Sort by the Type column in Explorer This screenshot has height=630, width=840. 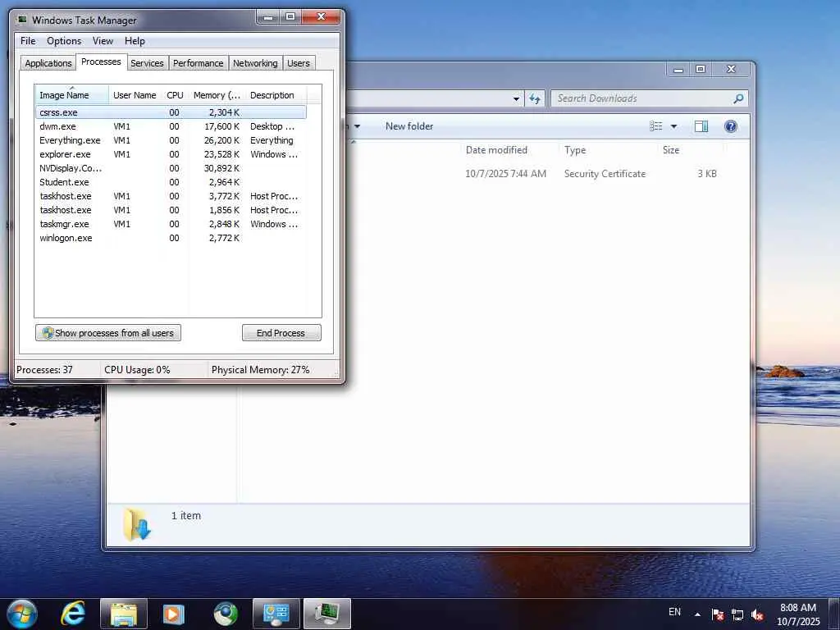click(575, 150)
